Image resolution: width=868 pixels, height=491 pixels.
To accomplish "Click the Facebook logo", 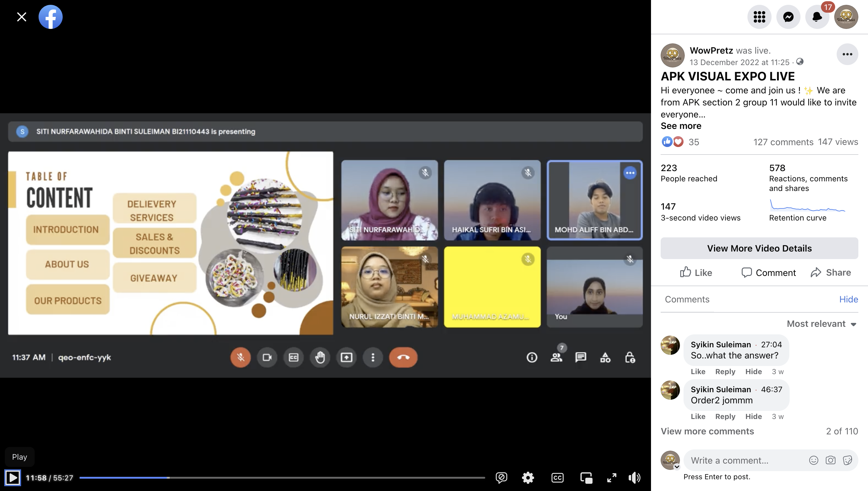I will coord(51,17).
